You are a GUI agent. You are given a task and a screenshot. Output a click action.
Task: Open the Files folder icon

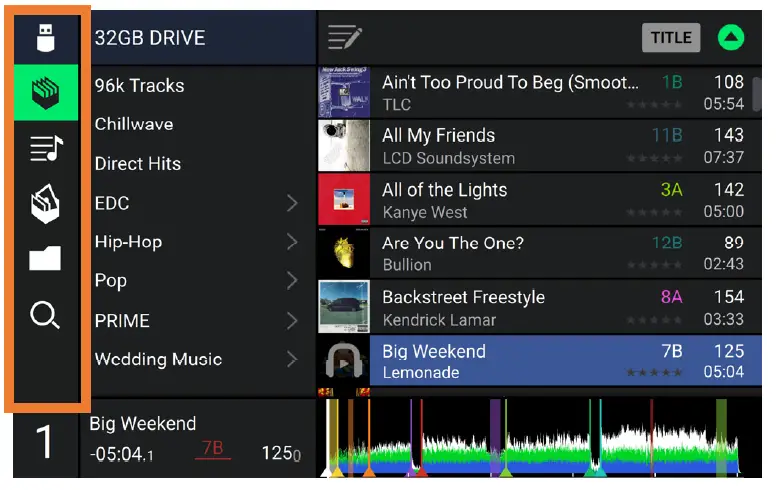pyautogui.click(x=45, y=258)
